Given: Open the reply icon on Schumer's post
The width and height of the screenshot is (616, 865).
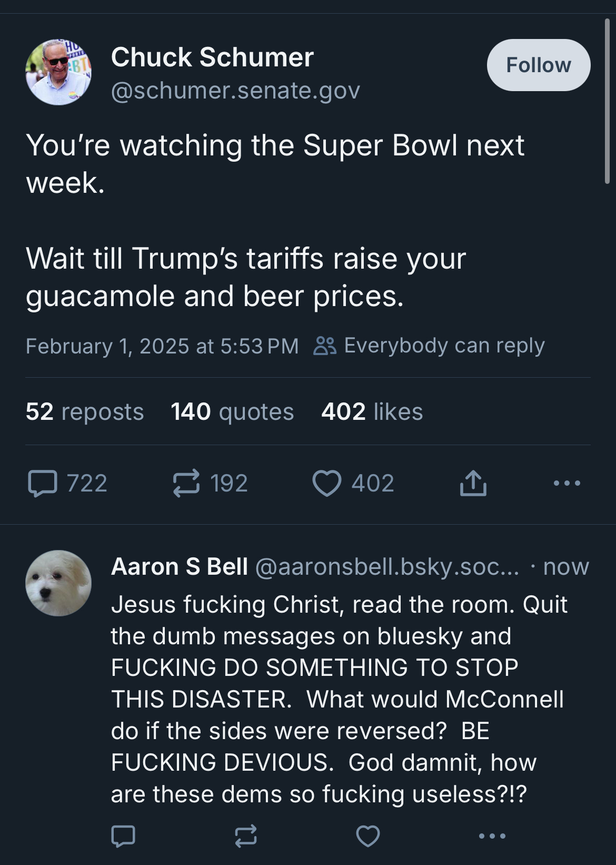Looking at the screenshot, I should (43, 483).
